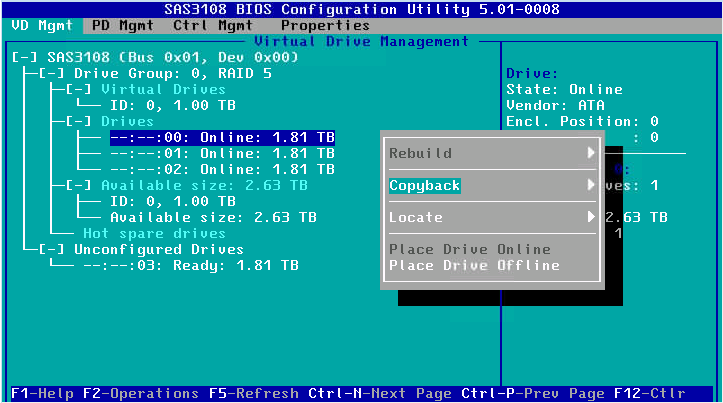The image size is (723, 403).
Task: Open the Properties tab
Action: pyautogui.click(x=326, y=25)
